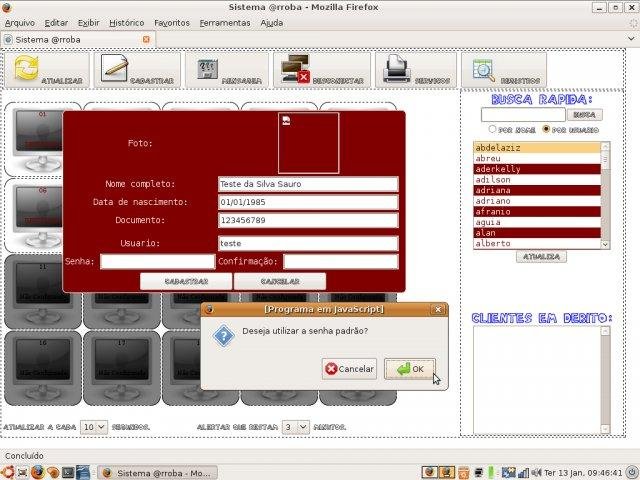Close the JavaScript dialog with X
Screen dimensions: 640x480
tap(438, 309)
